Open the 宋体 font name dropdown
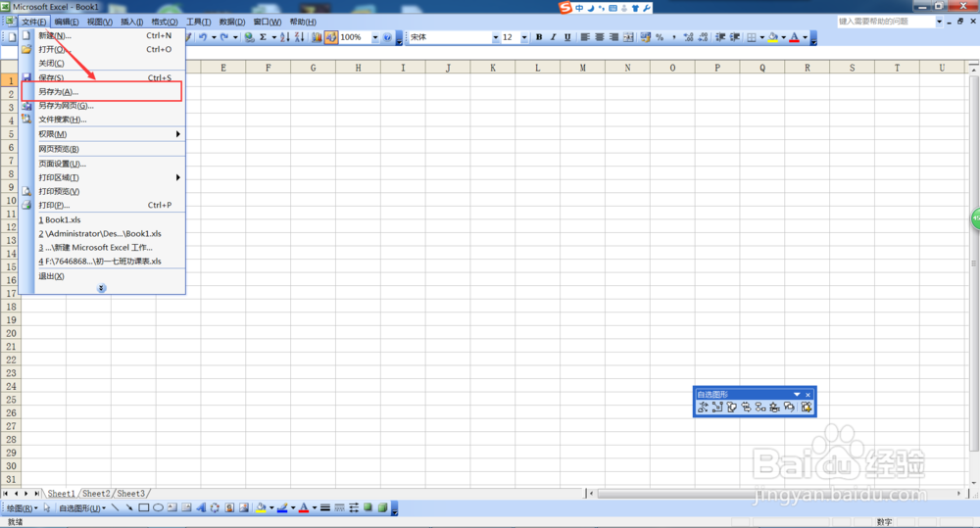Viewport: 980px width, 528px height. (496, 37)
